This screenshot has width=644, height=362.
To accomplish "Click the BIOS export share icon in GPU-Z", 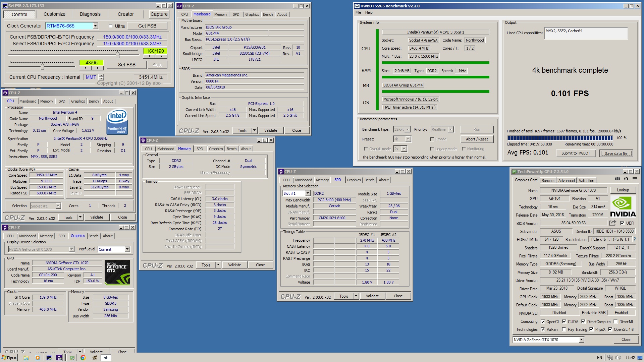I will 612,223.
